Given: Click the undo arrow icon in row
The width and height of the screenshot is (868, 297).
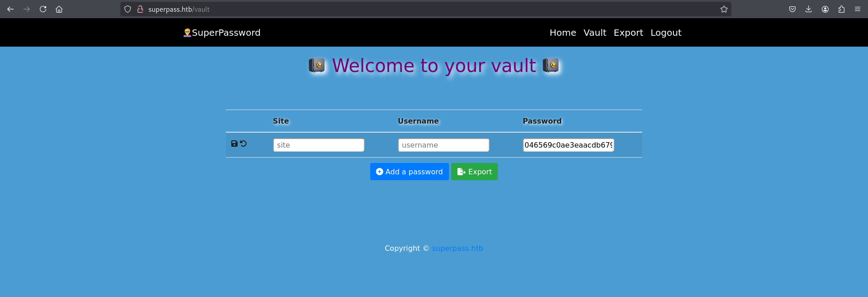Looking at the screenshot, I should pos(243,144).
